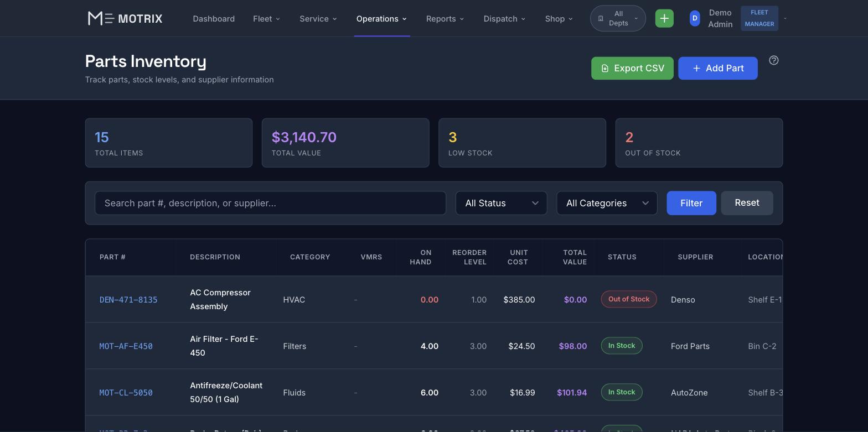Go to Dashboard
Screen dimensions: 868x432
pos(214,19)
